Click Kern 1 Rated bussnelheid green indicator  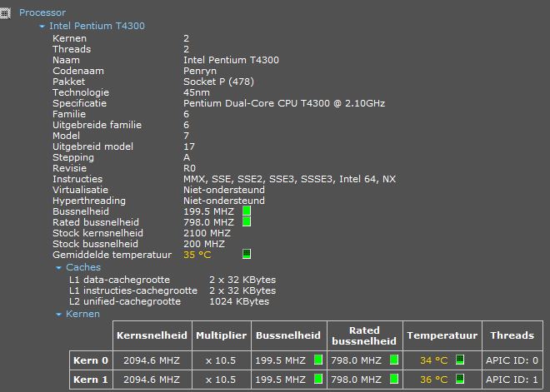pos(394,379)
